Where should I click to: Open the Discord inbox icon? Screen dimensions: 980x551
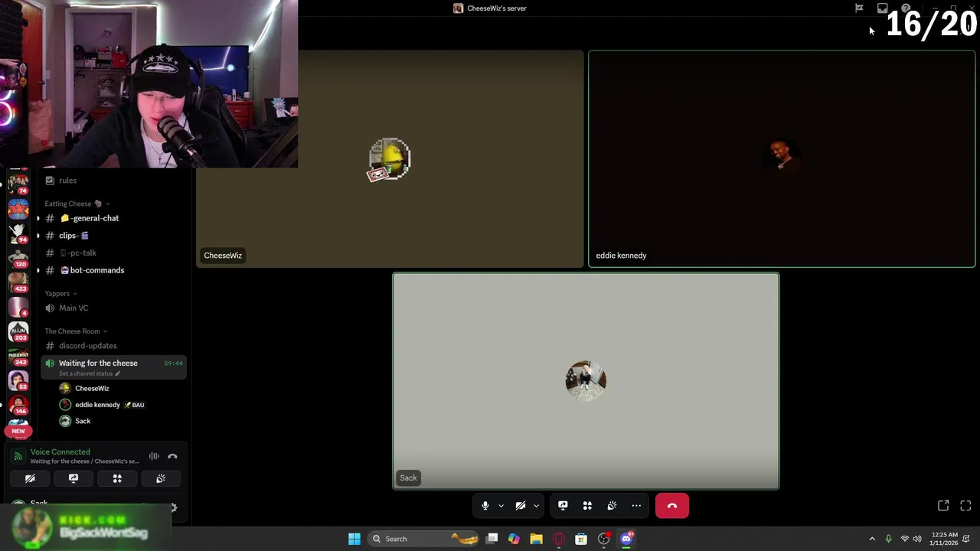[x=882, y=8]
